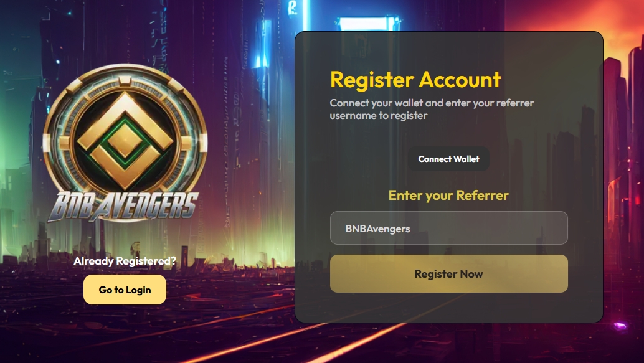Click the Connect your wallet instruction text
The height and width of the screenshot is (363, 644).
click(432, 109)
